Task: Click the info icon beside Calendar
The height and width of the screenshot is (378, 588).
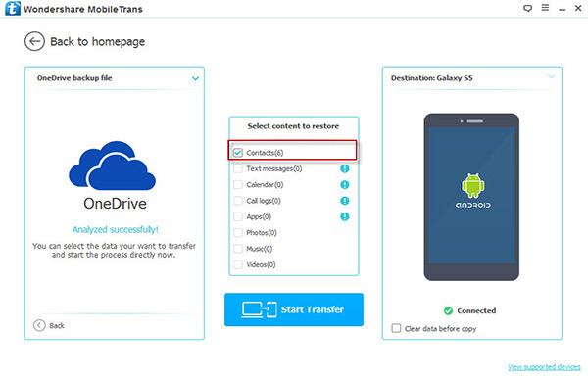Action: click(345, 185)
